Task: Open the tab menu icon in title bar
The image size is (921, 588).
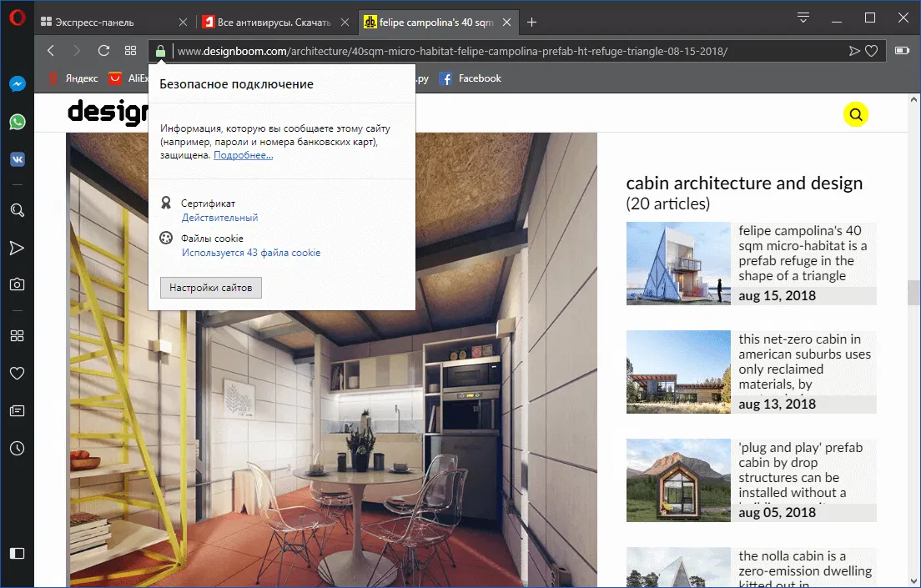Action: (x=803, y=18)
